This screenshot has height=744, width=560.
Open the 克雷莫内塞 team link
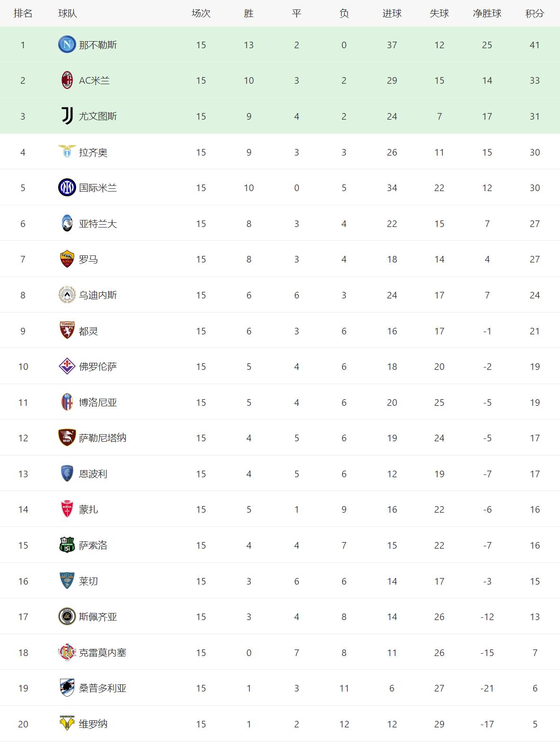pos(103,653)
